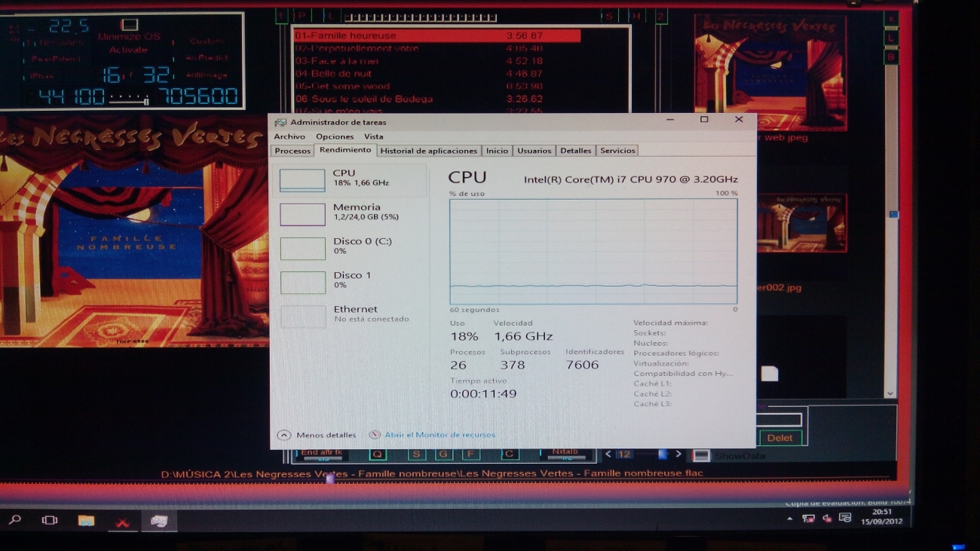Click the monitor icon above Minimize OS
Screen dimensions: 980x551
(x=130, y=25)
